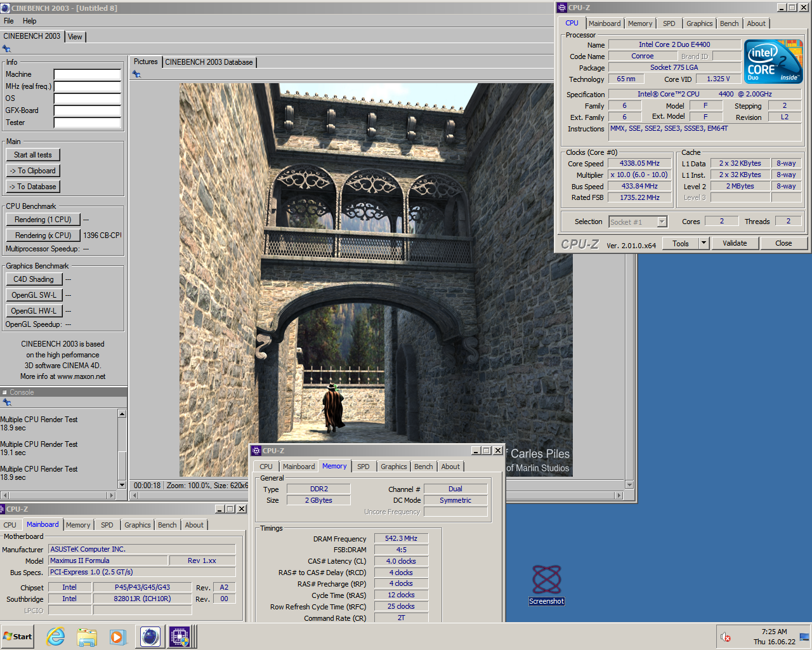
Task: Open the Graphics tab in the CPU-Z Mainboard window
Action: (x=138, y=525)
